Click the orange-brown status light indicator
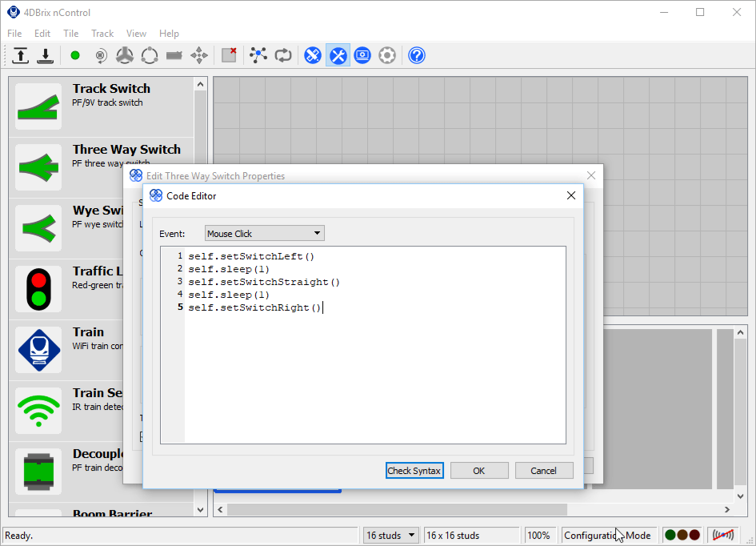This screenshot has width=756, height=546. [682, 535]
